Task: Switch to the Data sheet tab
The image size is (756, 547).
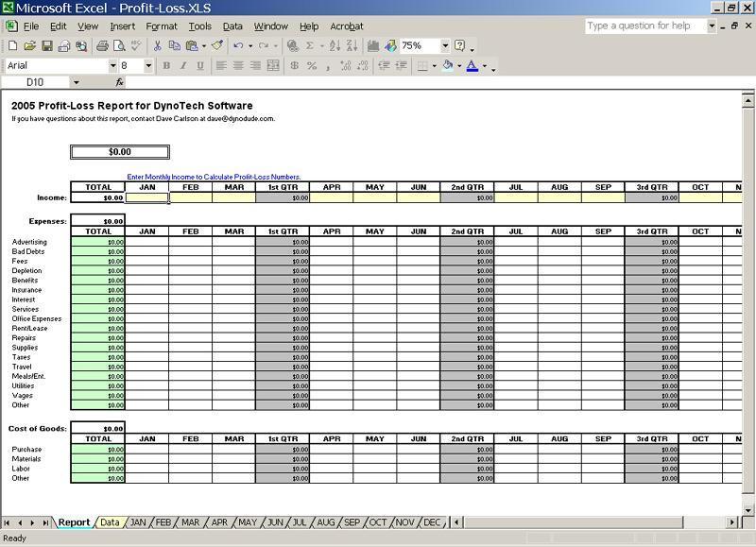Action: click(x=110, y=522)
